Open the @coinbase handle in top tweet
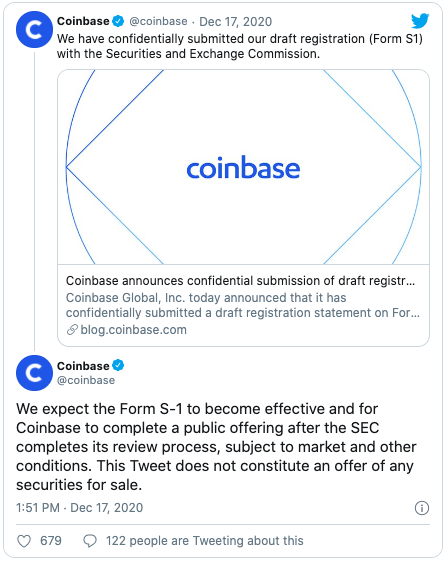 158,22
